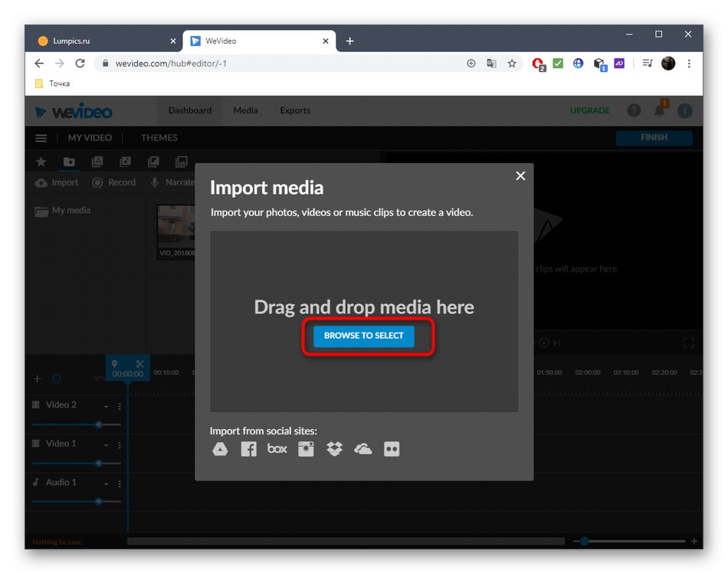728x574 pixels.
Task: Add a new track with plus icon
Action: click(38, 379)
